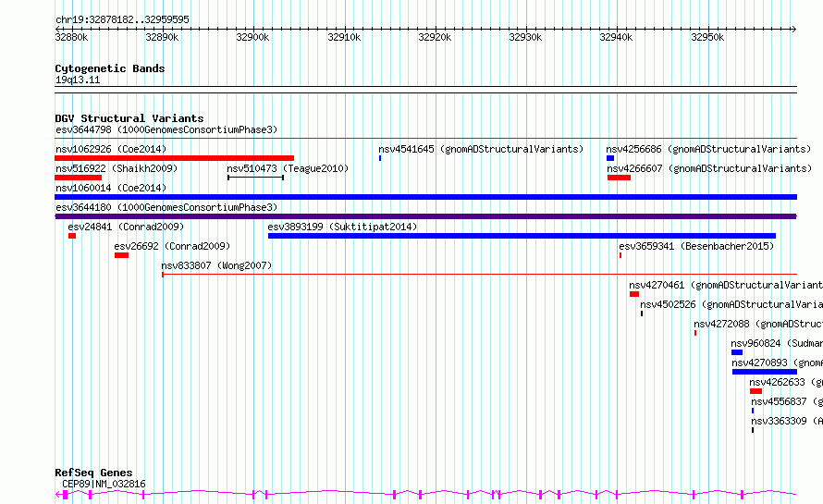
Task: Select the tiny red esv3659341 marker
Action: point(620,255)
